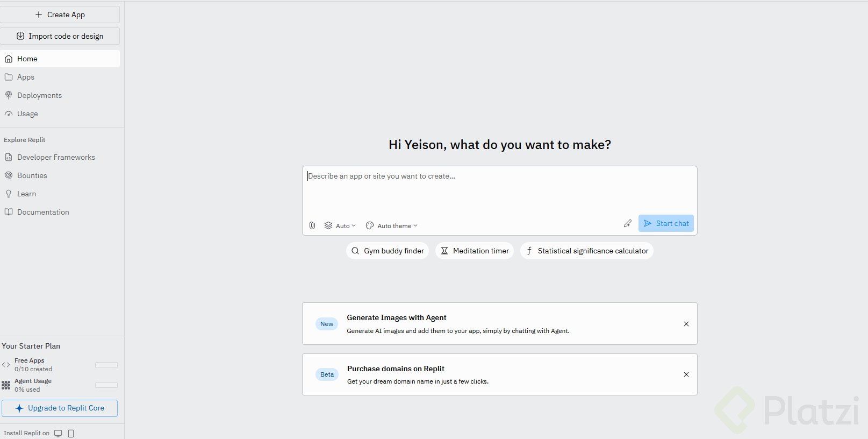
Task: Click the paperclip attach file icon
Action: tap(312, 225)
